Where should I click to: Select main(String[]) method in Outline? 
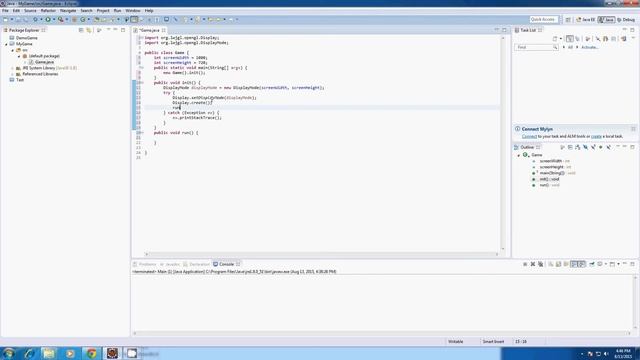(554, 173)
